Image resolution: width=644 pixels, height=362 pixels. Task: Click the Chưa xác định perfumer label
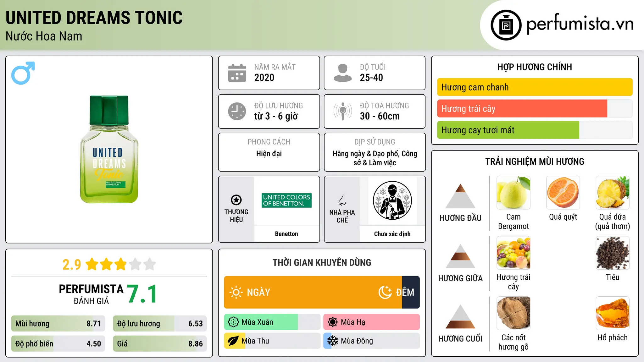point(392,234)
